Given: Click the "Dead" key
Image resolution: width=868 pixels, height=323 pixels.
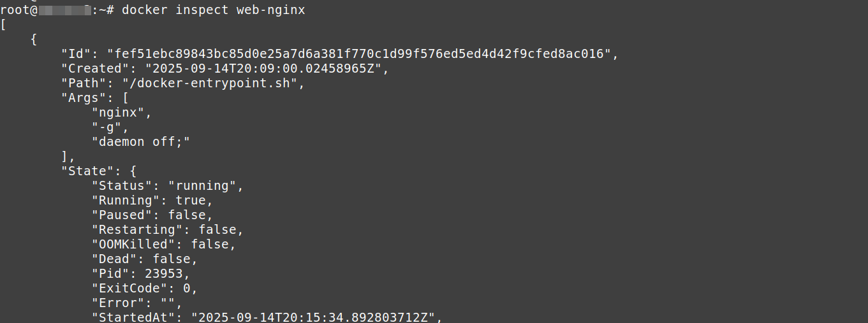Looking at the screenshot, I should (x=114, y=259).
